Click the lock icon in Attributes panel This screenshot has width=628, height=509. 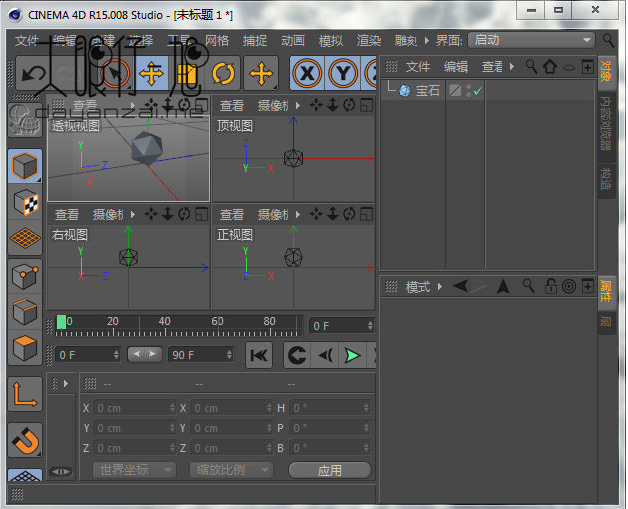(x=551, y=287)
